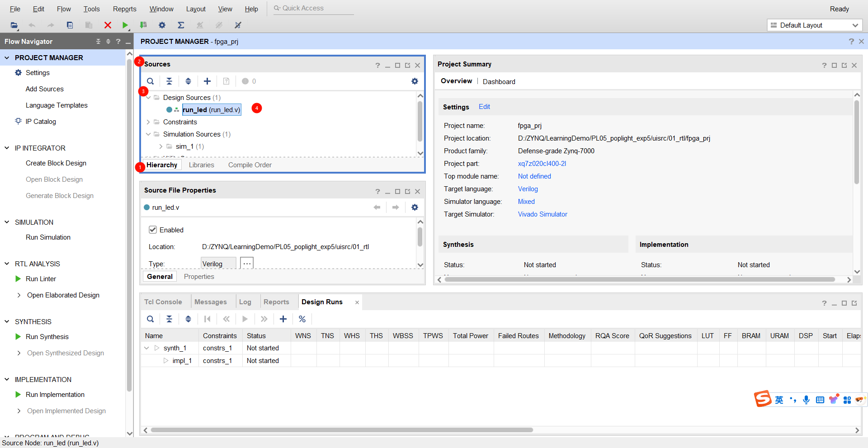The width and height of the screenshot is (868, 448).
Task: Collapse all in the Sources panel toolbar
Action: click(x=169, y=81)
